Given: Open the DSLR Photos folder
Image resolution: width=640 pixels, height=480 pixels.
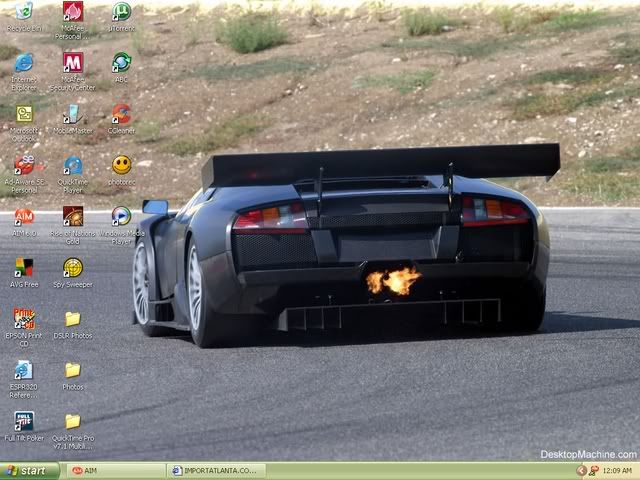Looking at the screenshot, I should pos(73,319).
